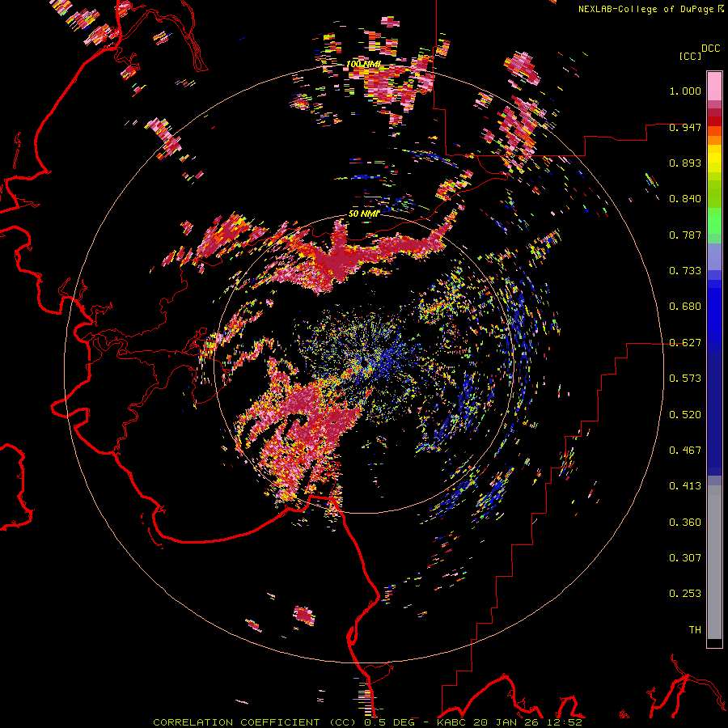Click the KABC radar site identifier
This screenshot has height=728, width=728.
pos(453,722)
